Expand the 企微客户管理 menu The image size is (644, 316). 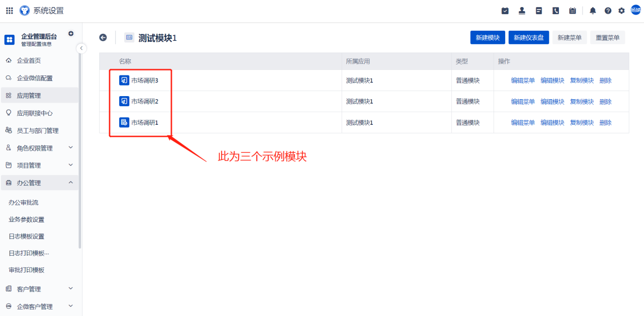pyautogui.click(x=39, y=306)
